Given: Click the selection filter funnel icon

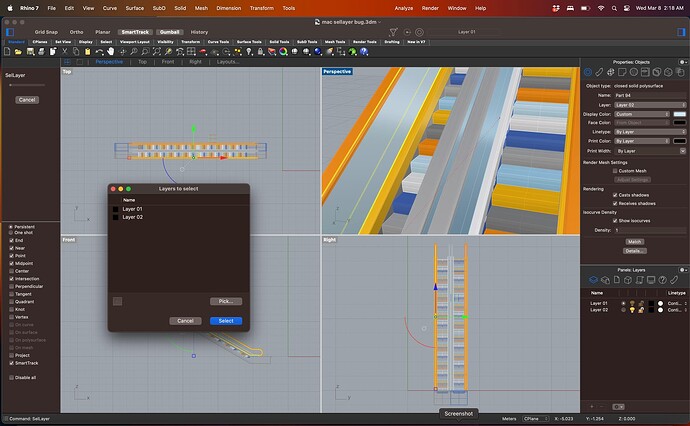Looking at the screenshot, I should point(393,32).
